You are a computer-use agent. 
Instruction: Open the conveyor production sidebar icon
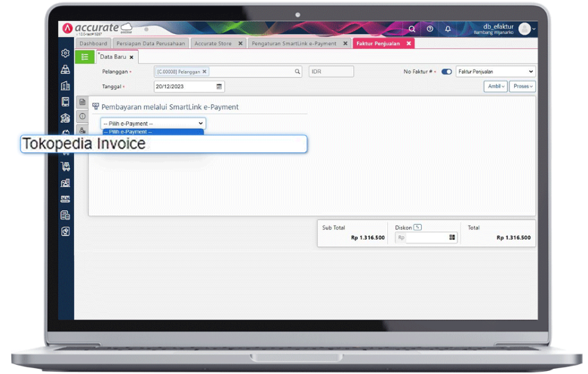pyautogui.click(x=65, y=199)
